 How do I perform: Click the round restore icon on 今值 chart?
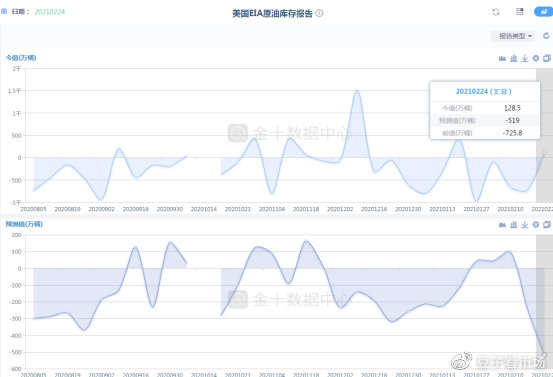point(536,59)
